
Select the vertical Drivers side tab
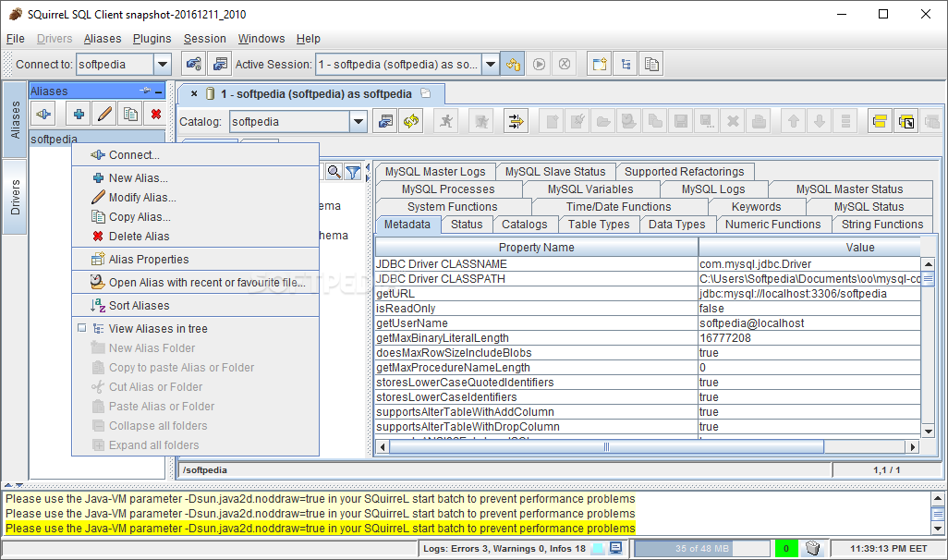point(15,197)
